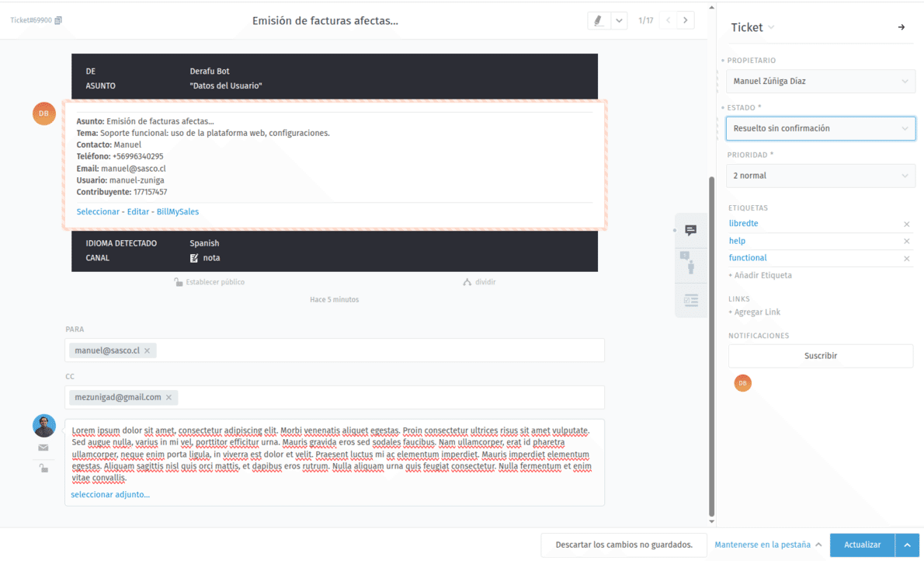Remove manuel@sasco.cl from recipients
This screenshot has height=561, width=924.
pyautogui.click(x=147, y=351)
